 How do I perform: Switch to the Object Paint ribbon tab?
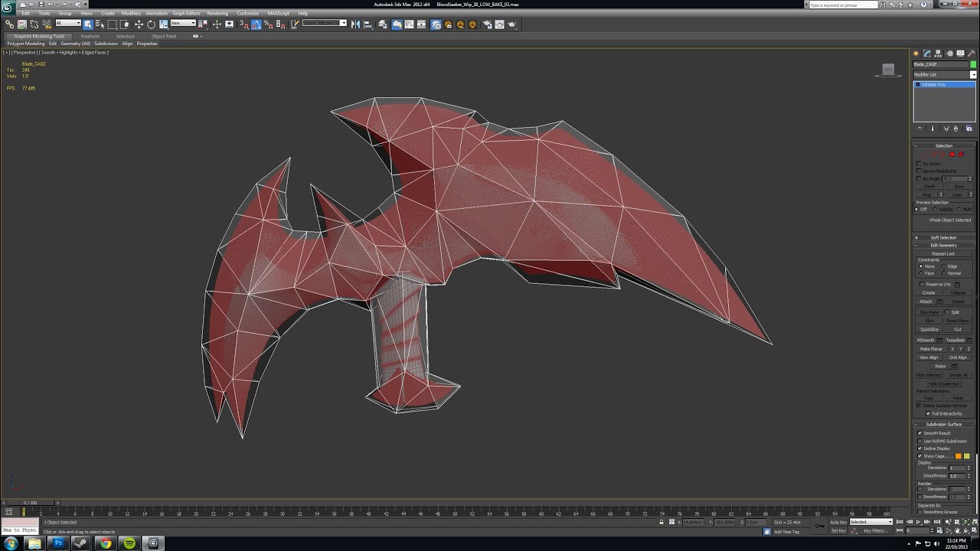pos(164,36)
